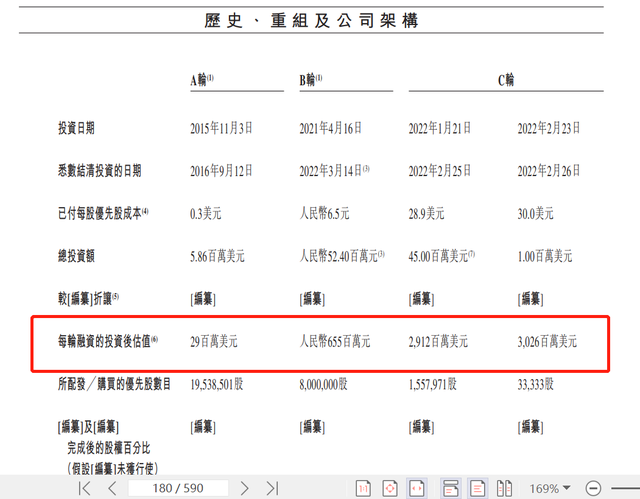Toggle continuous scrolling mode

(451, 488)
